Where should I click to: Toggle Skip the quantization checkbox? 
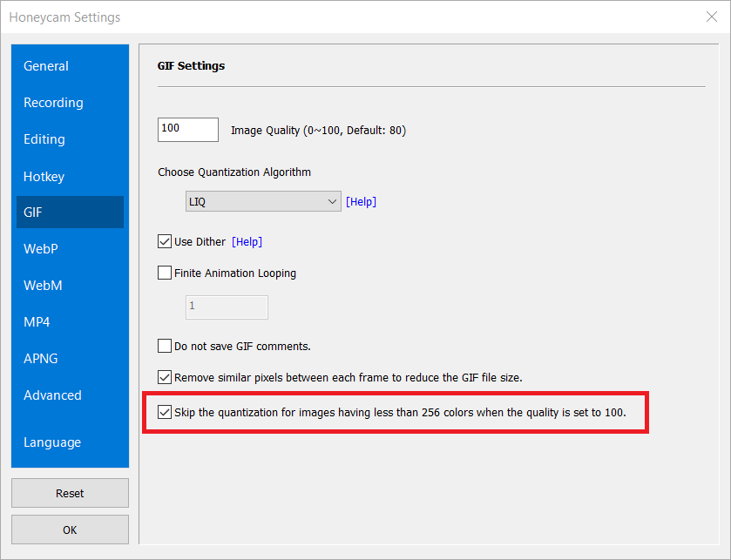pos(165,412)
